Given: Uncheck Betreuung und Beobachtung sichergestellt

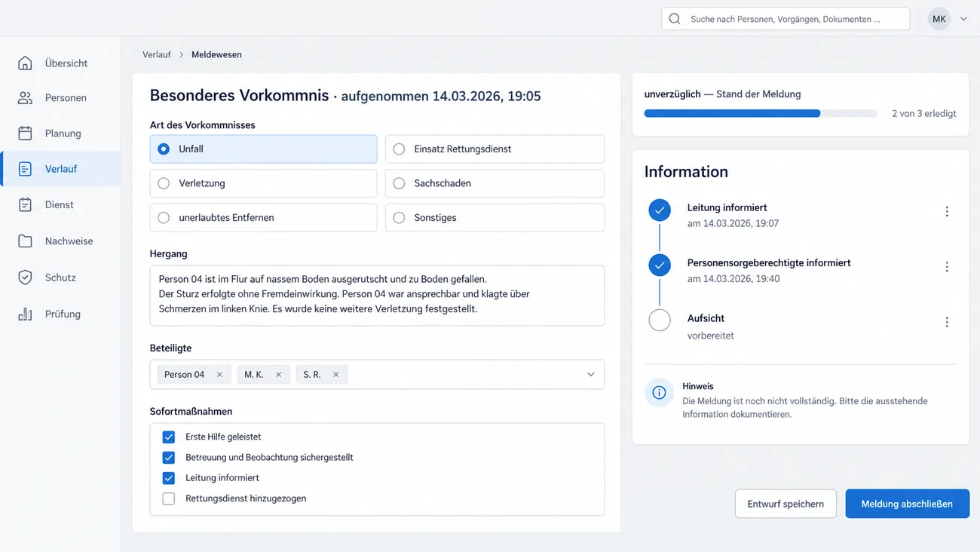Looking at the screenshot, I should (169, 458).
